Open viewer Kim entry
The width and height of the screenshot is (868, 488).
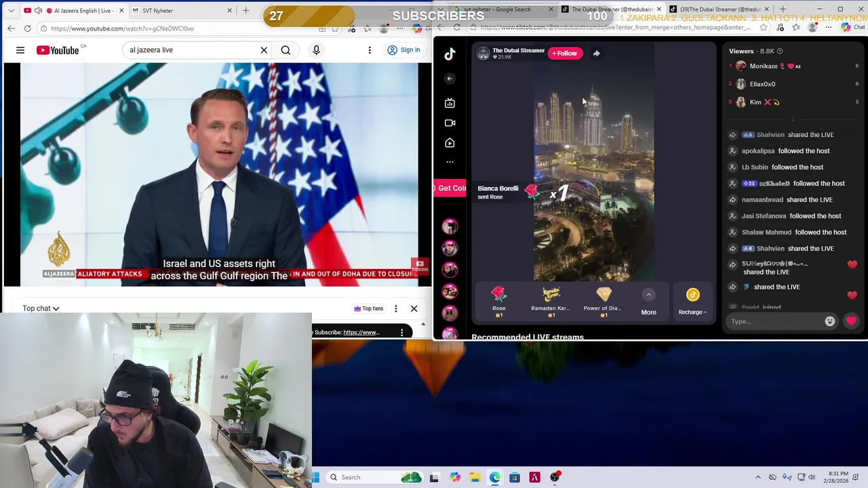pos(793,102)
